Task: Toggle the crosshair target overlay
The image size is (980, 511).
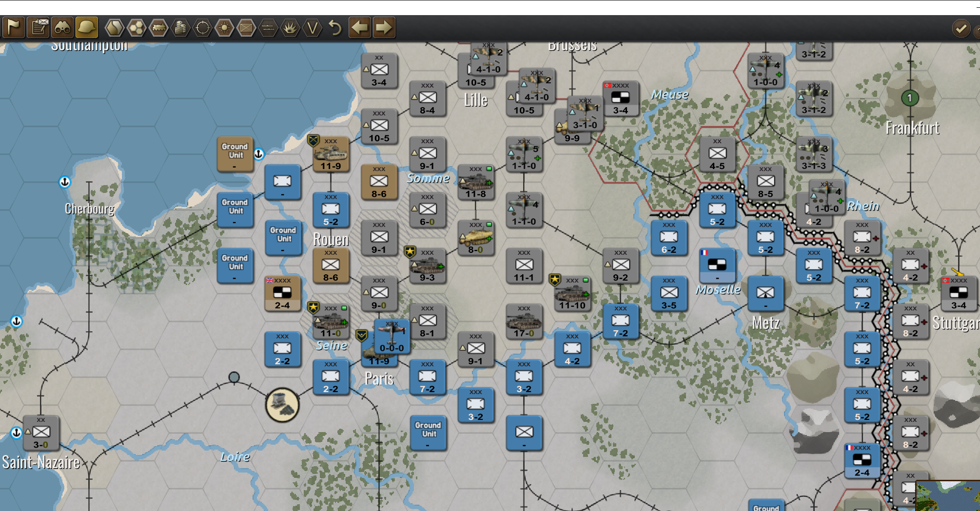Action: 202,28
